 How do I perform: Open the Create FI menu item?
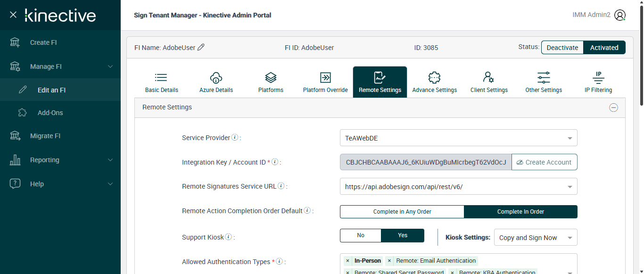click(60, 42)
